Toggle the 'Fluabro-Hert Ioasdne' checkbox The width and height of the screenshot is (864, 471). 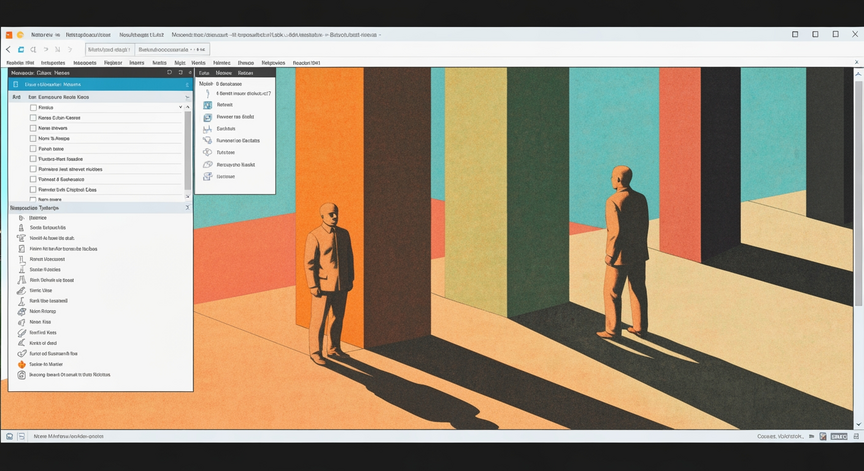click(x=33, y=159)
